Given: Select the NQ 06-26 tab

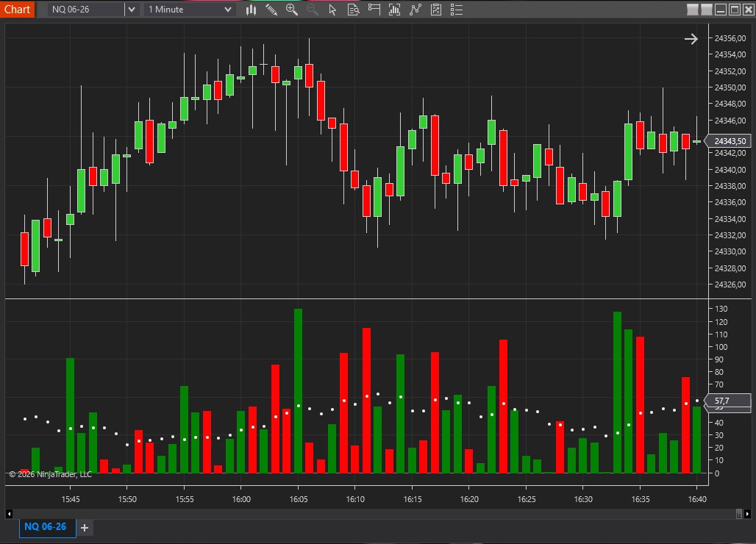Looking at the screenshot, I should 46,527.
